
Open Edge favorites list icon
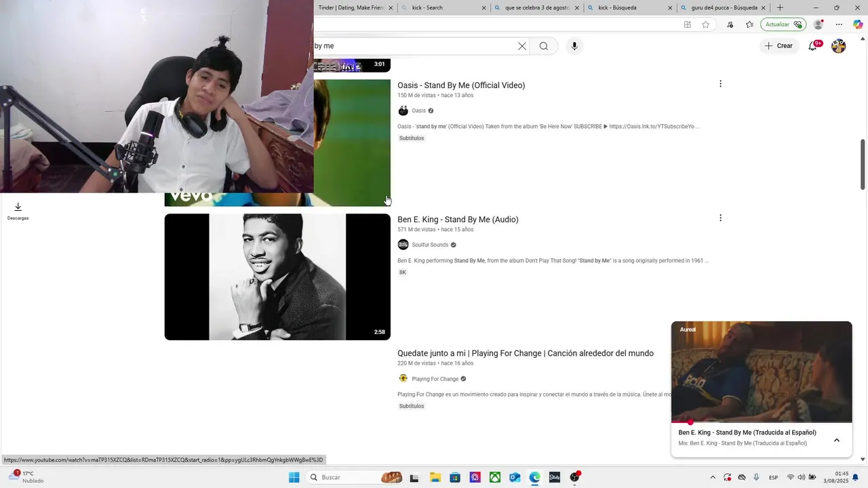pyautogui.click(x=749, y=24)
